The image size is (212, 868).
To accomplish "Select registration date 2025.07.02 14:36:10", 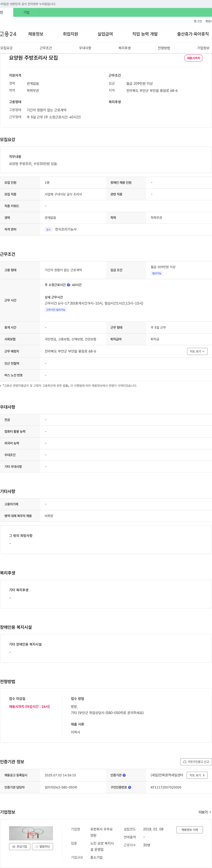I will click(60, 775).
